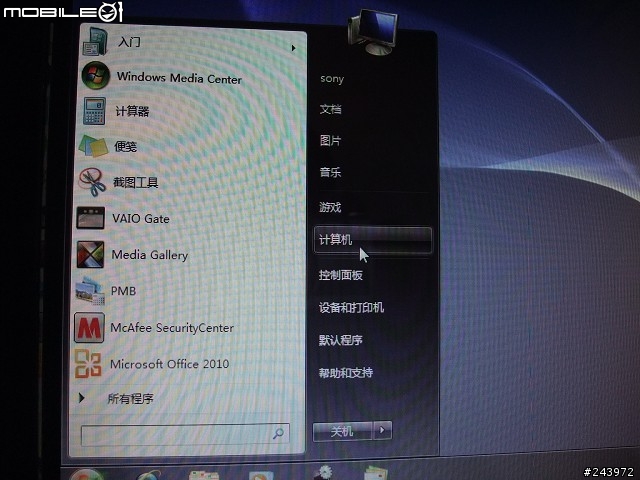Screen dimensions: 640x480
Task: Open the McAfee SecurityCenter icon
Action: pos(89,327)
